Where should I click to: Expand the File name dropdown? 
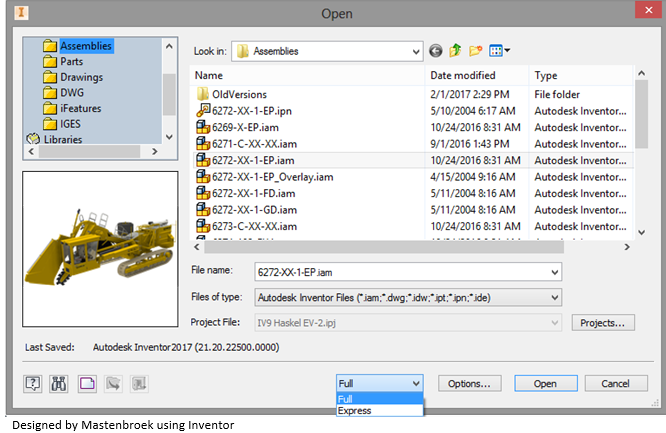554,272
